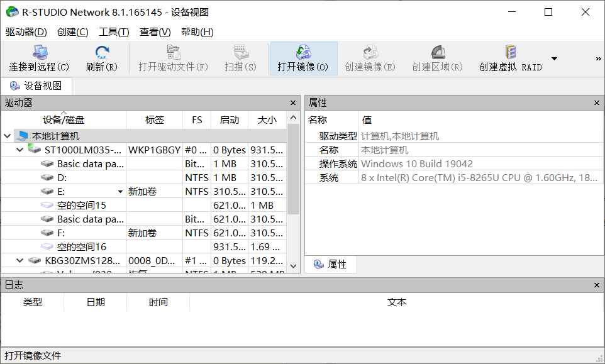The height and width of the screenshot is (364, 605).
Task: Close the 日志 (Log) panel
Action: coord(596,285)
